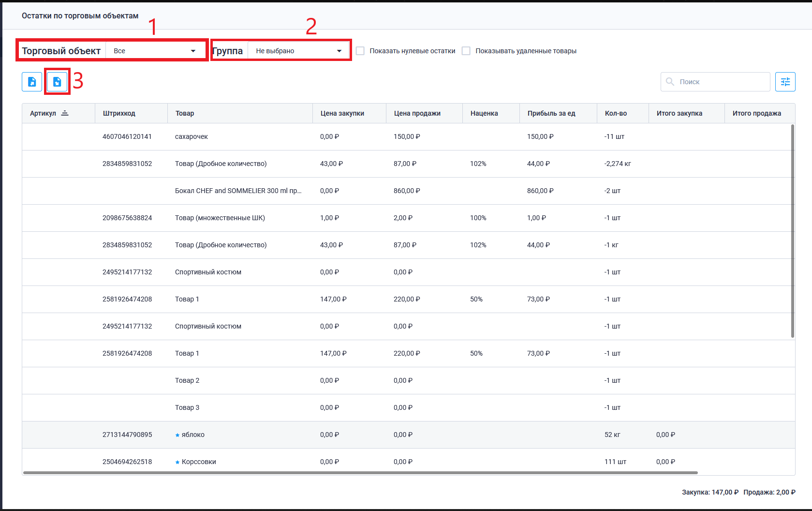
Task: Click the Закупка: 147,00 ₽ footer total
Action: pos(710,492)
